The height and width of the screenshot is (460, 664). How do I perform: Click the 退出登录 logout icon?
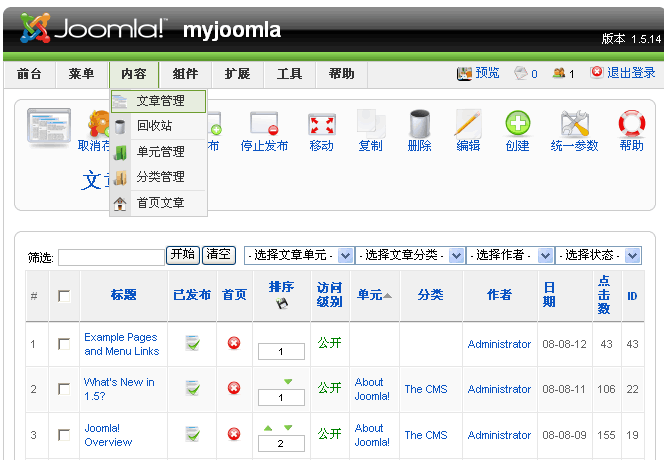coord(597,72)
